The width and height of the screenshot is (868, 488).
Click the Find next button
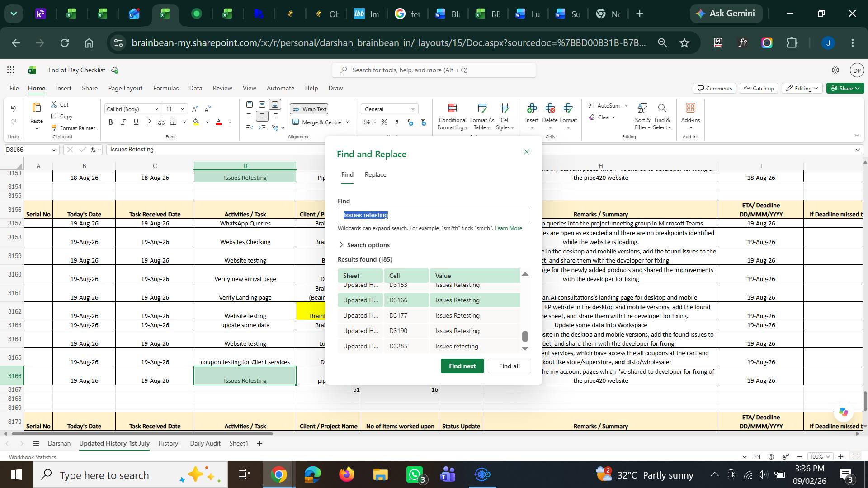462,366
